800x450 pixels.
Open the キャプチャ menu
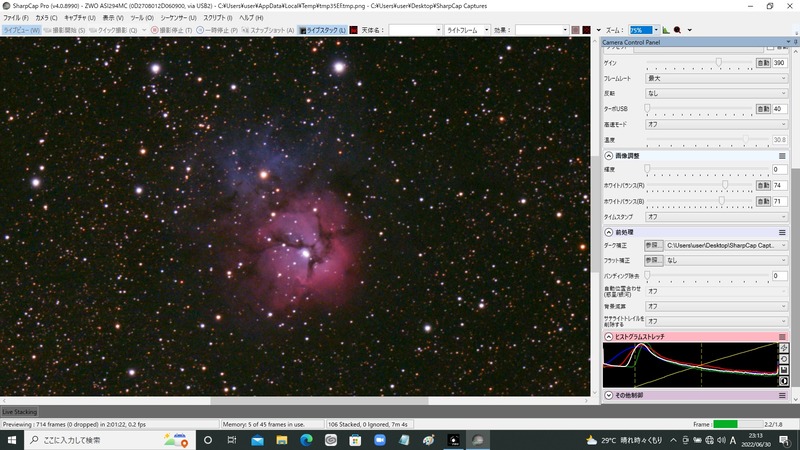coord(80,18)
